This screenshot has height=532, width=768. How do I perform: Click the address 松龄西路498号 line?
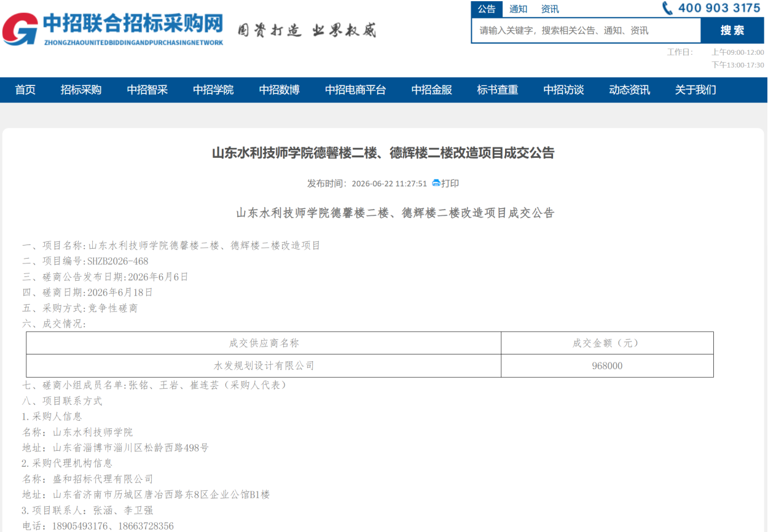[116, 448]
